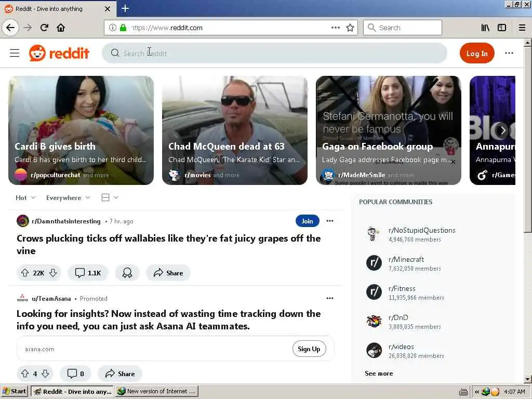Open the Gaga on Facebook group card
This screenshot has height=399, width=532.
coord(389,130)
